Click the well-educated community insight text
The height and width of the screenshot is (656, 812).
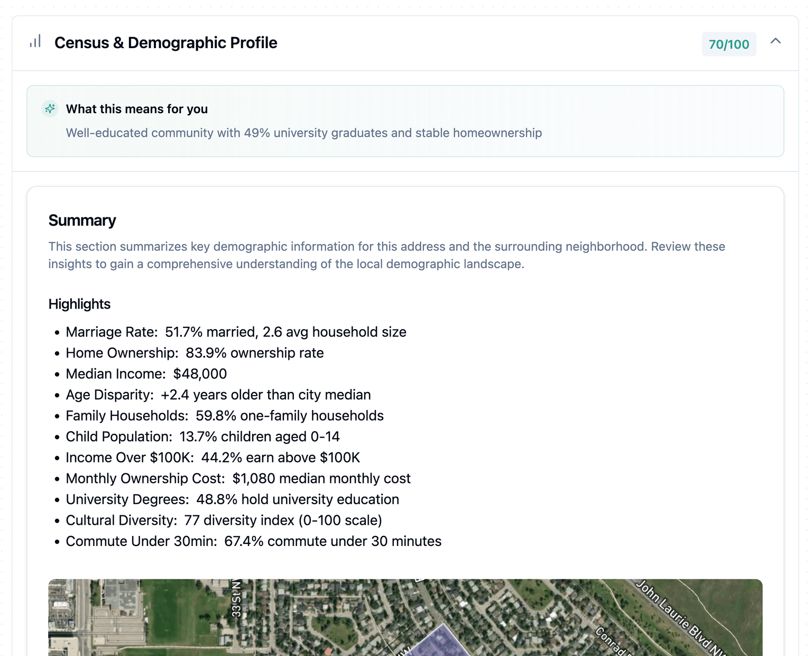(x=303, y=133)
